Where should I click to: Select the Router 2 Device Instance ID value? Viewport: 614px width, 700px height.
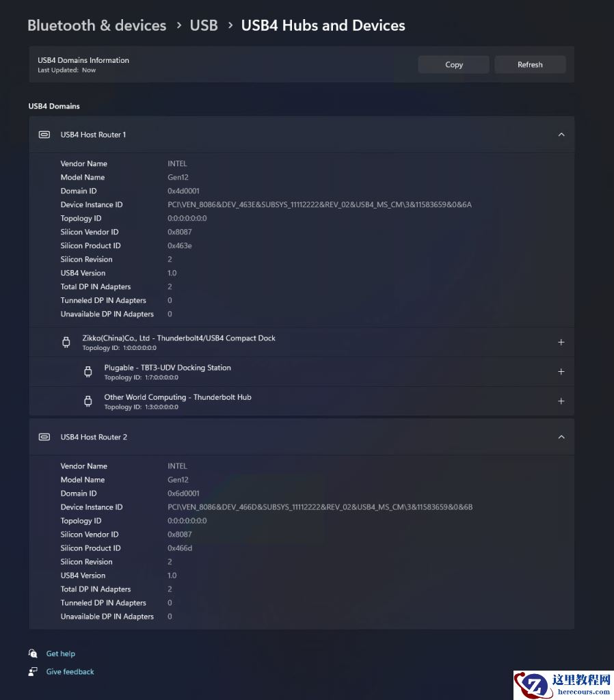[319, 507]
